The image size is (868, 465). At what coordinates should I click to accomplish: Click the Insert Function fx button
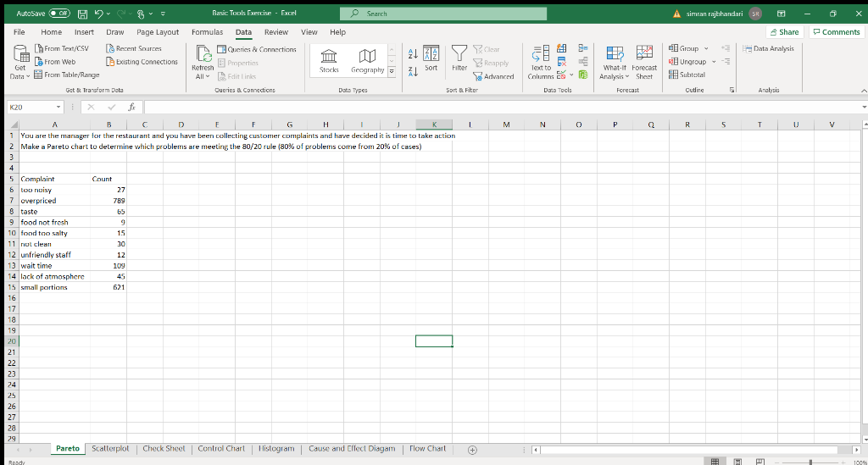[131, 108]
